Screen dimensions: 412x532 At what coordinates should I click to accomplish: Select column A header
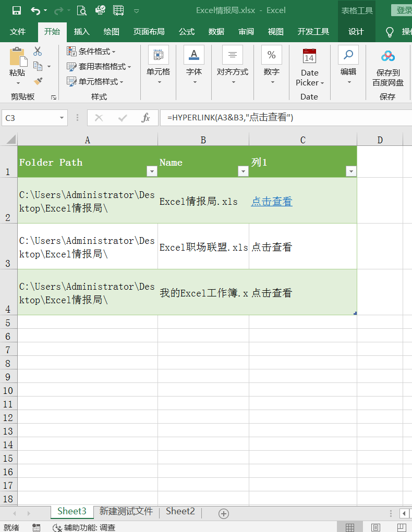pos(88,140)
